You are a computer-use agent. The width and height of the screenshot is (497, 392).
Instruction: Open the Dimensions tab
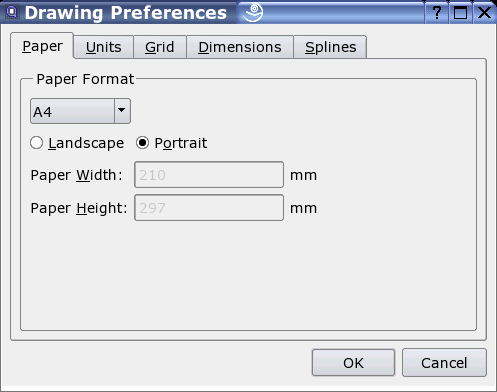tap(240, 47)
